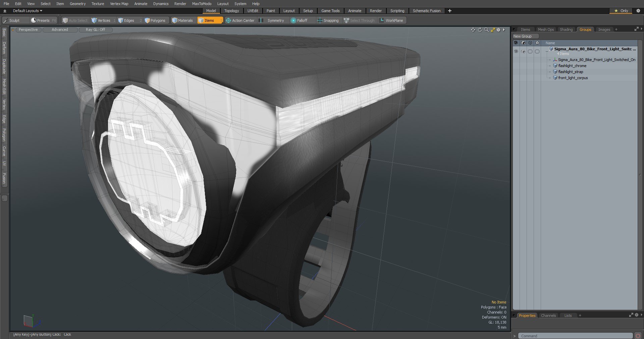644x339 pixels.
Task: Open the MaxToModo menu
Action: point(202,4)
